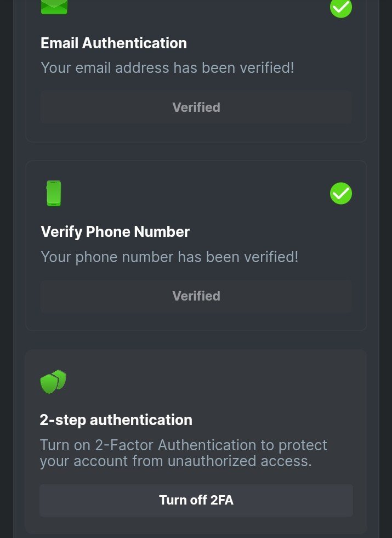Select the Email Authentication heading
Screen dimensions: 392x538
113,43
